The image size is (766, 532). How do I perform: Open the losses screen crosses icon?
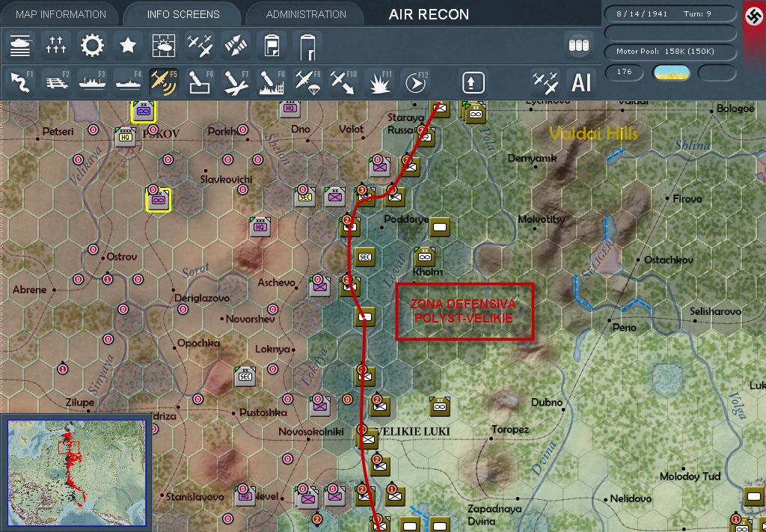56,46
